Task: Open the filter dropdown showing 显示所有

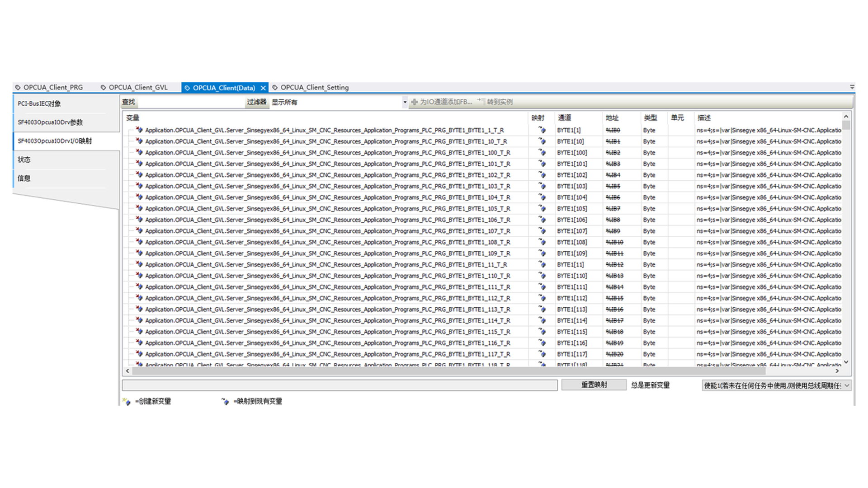Action: point(405,102)
